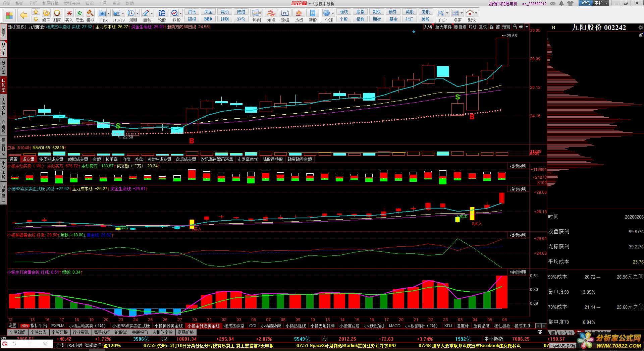Open the 多窗 multi-window icon
The image size is (644, 351).
455,13
